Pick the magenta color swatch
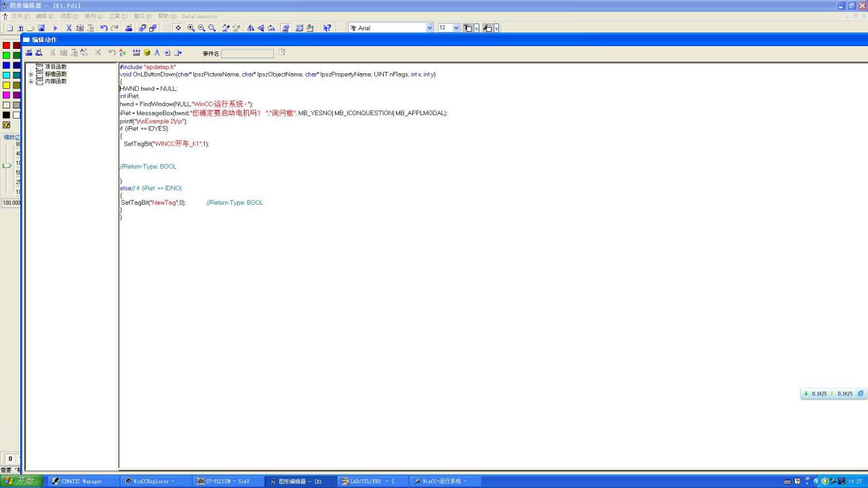868x488 pixels. (x=6, y=96)
